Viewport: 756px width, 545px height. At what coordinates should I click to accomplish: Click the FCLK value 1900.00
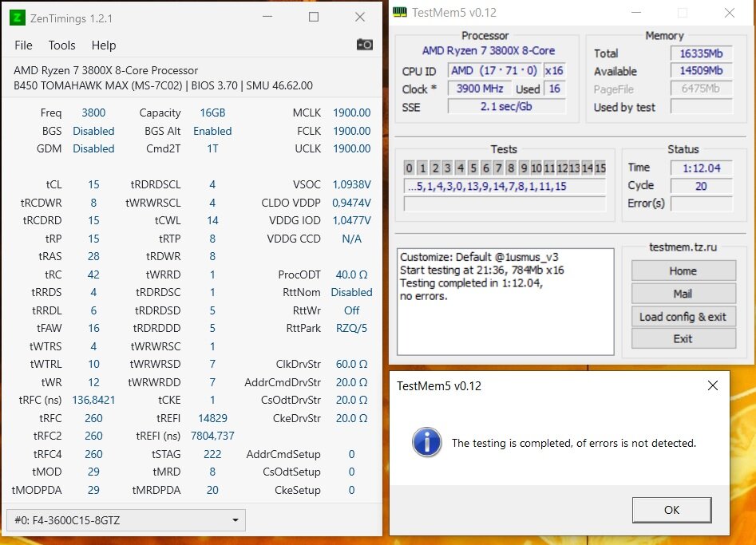point(351,131)
